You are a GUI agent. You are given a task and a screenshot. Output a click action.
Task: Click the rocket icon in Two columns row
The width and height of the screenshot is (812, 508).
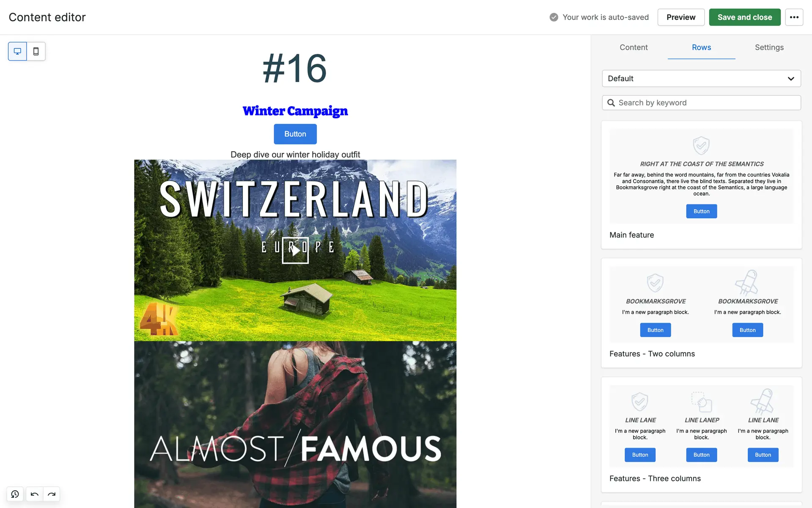coord(747,282)
